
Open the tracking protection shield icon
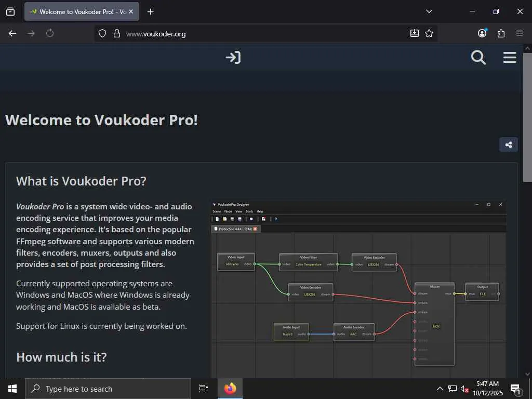tap(102, 33)
